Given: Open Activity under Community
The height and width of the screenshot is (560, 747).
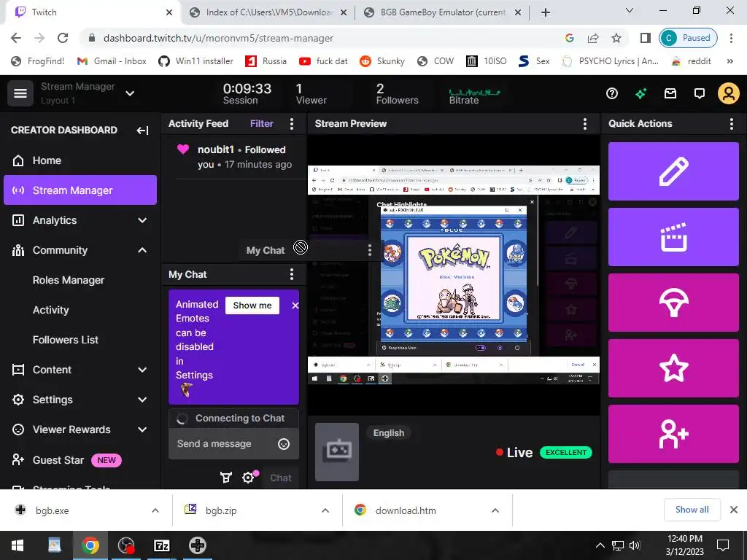Looking at the screenshot, I should 51,310.
